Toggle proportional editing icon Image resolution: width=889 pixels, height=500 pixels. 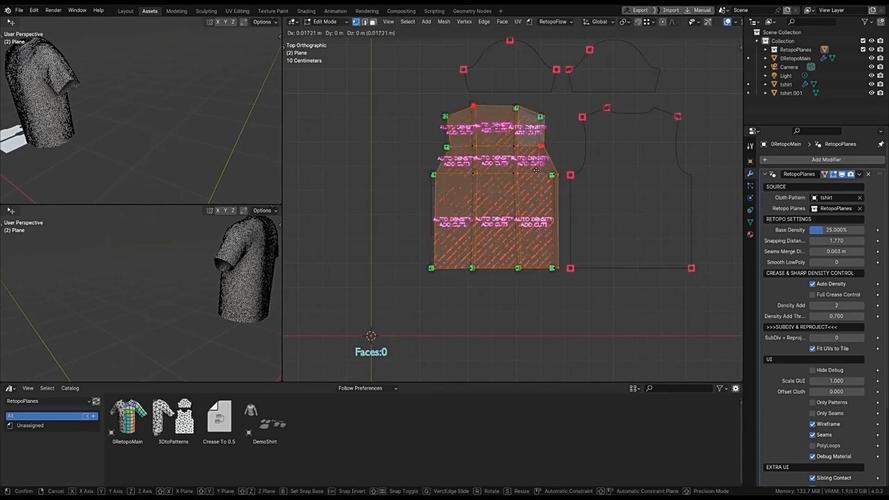pyautogui.click(x=662, y=22)
